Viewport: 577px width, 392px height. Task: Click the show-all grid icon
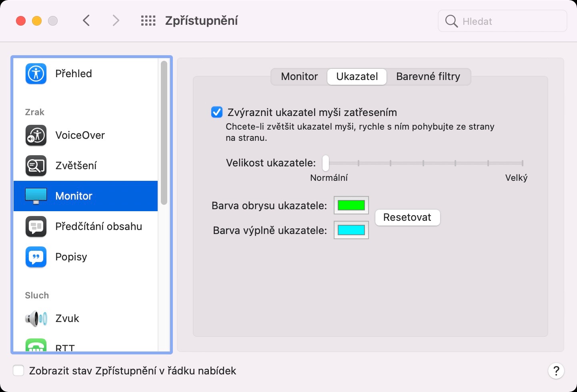tap(148, 21)
